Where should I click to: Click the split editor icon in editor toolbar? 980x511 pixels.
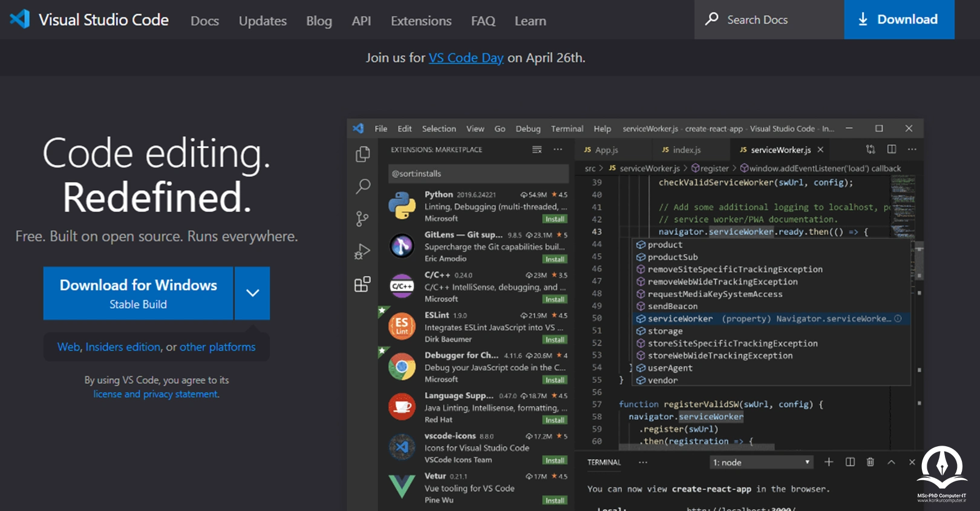click(x=891, y=149)
